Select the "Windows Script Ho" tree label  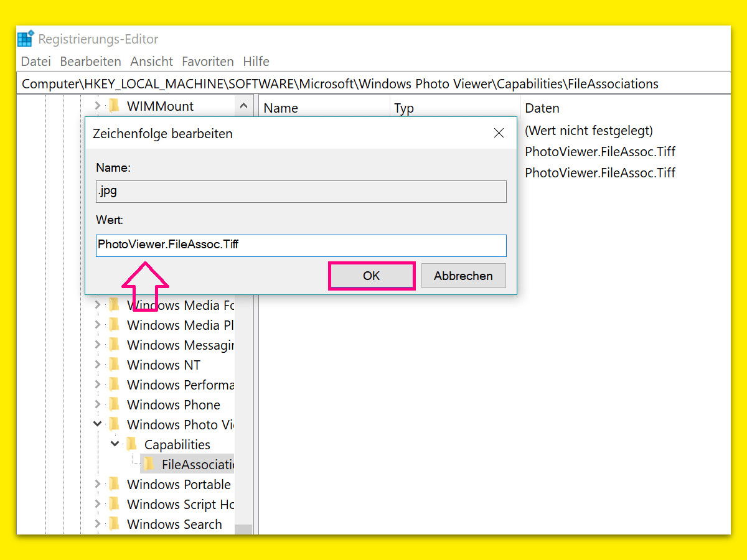(181, 504)
